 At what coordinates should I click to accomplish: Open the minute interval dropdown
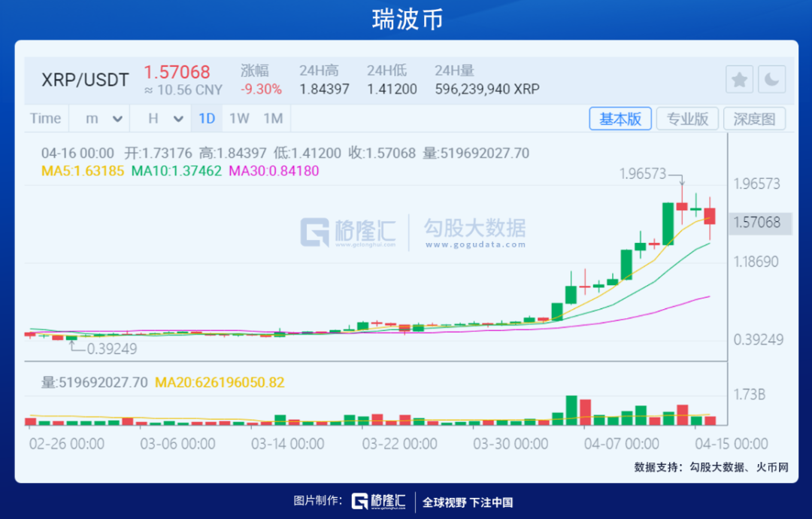103,119
